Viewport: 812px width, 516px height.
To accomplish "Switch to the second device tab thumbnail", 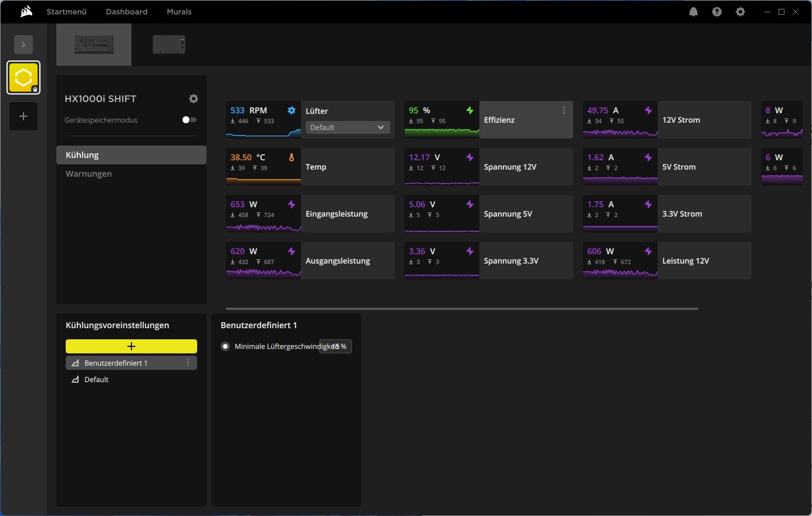I will (x=169, y=44).
